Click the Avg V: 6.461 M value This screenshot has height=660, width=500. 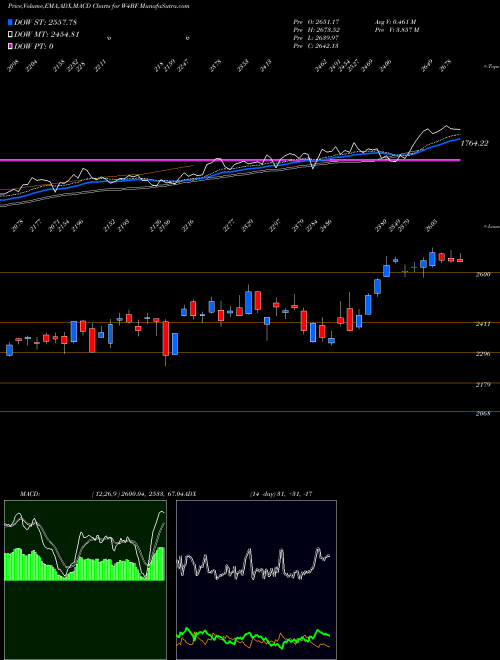tap(396, 22)
